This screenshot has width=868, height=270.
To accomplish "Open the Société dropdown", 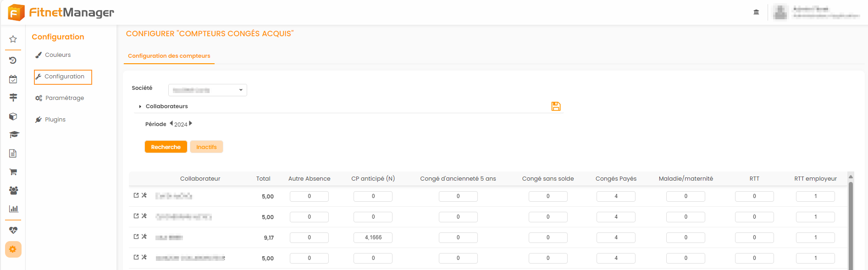I will click(207, 90).
